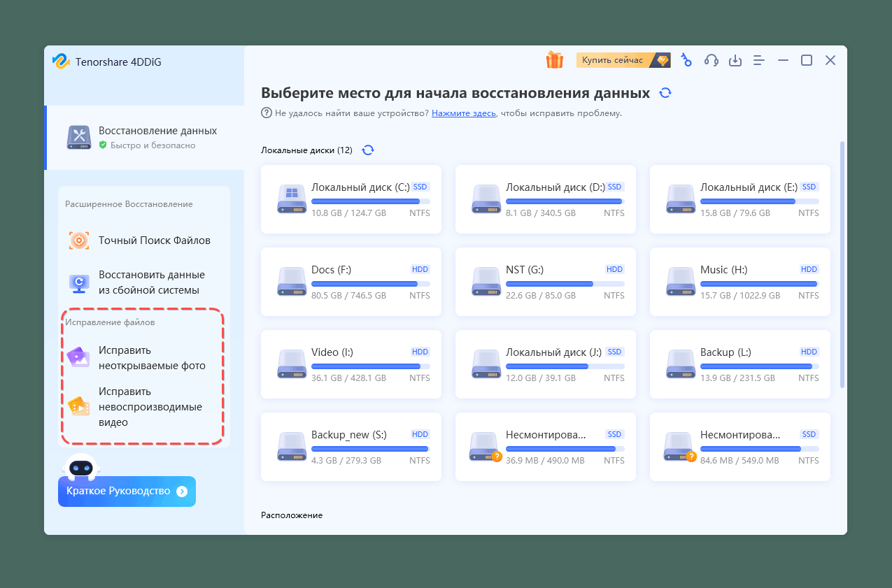Click the Купить сейчас button

click(623, 60)
